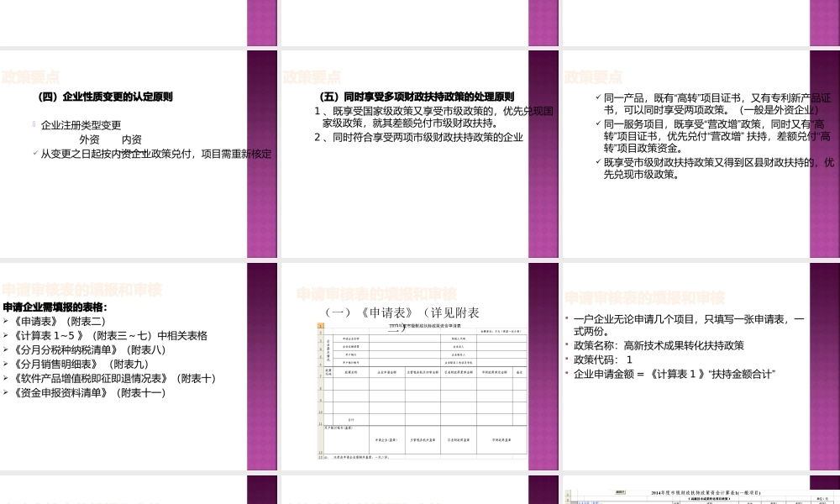Viewport: 840px width, 504px height.
Task: Click the table title 2014年度市级财政扶持政策资金计算表1(一般项目)
Action: tap(706, 493)
